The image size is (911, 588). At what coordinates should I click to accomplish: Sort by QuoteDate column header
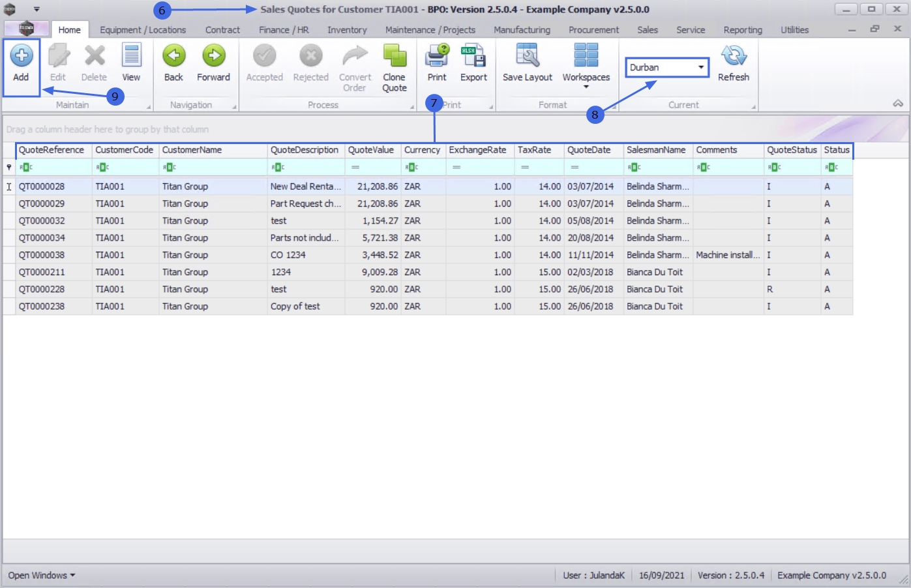(x=594, y=150)
